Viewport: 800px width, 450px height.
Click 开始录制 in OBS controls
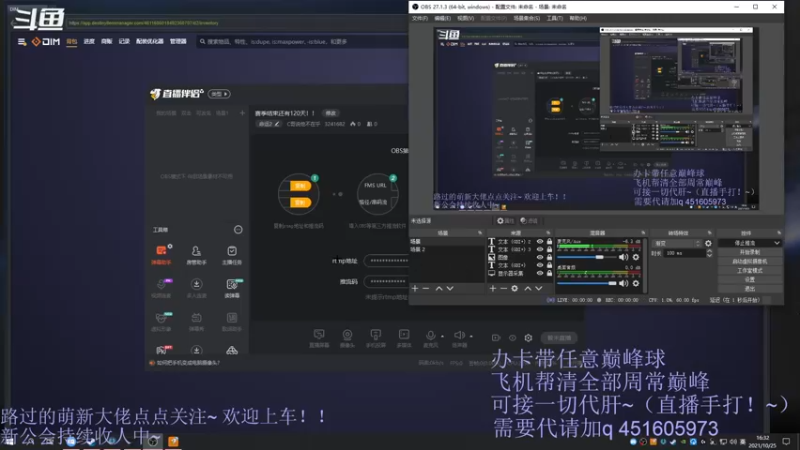click(x=749, y=252)
